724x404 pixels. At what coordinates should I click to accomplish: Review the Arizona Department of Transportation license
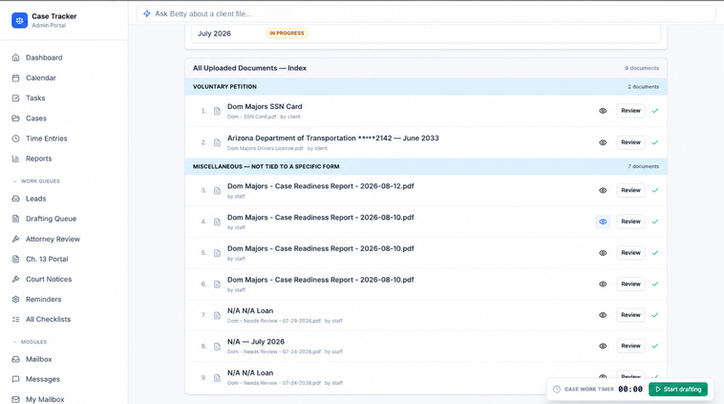click(631, 143)
